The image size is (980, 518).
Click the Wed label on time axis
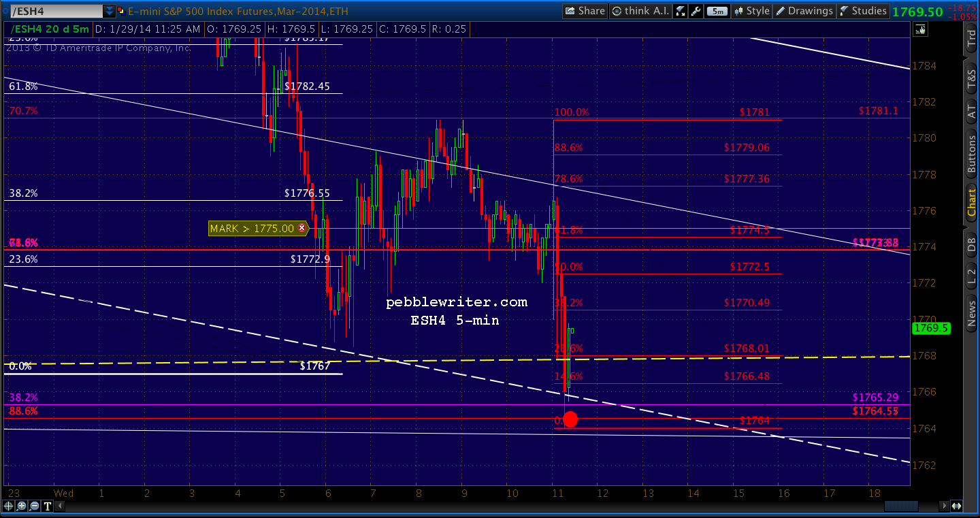pos(63,492)
